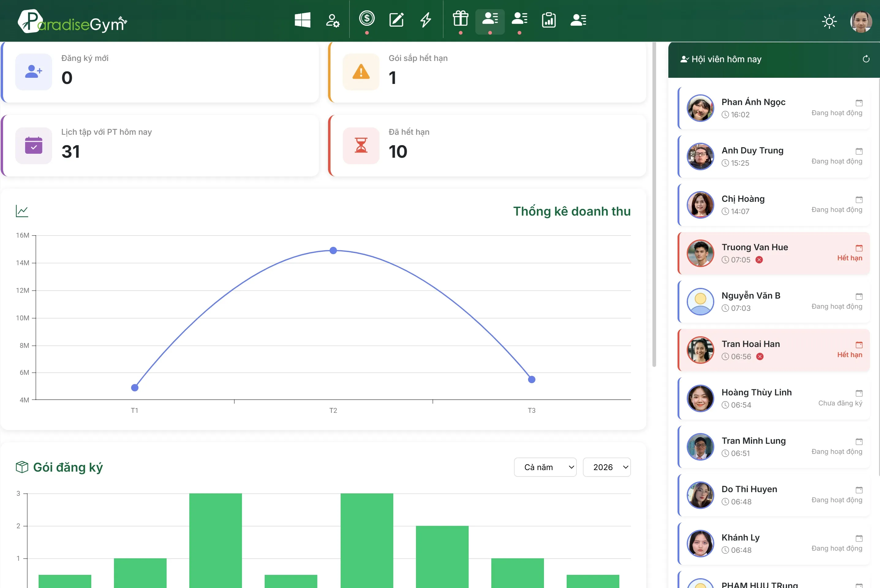
Task: Click calendar icon on Tran Minh Lung row
Action: 859,441
